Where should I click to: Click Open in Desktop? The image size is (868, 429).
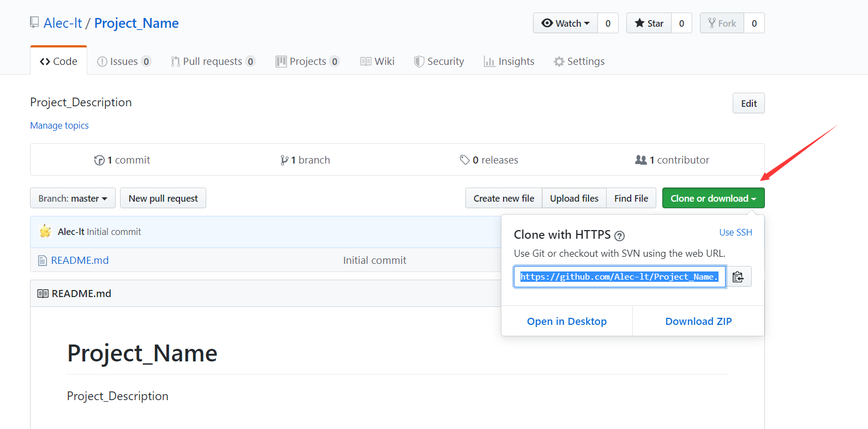point(567,322)
